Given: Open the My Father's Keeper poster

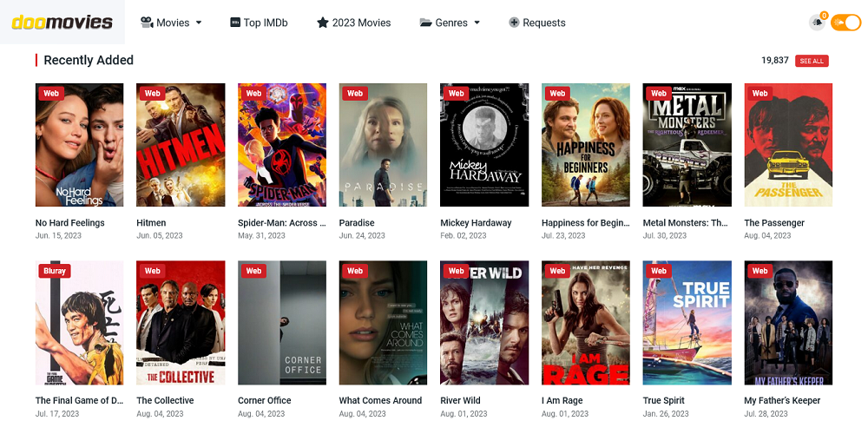Looking at the screenshot, I should coord(788,323).
